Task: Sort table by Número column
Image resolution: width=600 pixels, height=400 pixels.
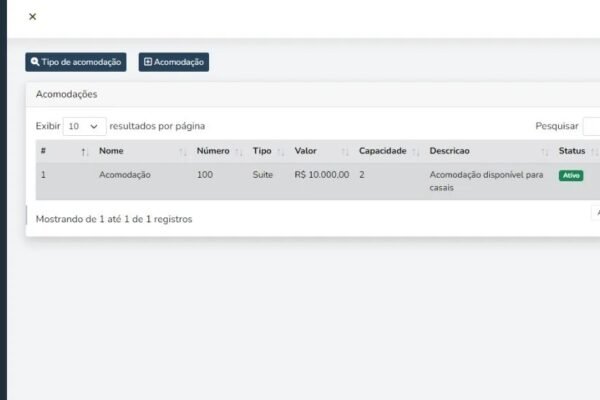Action: click(213, 151)
